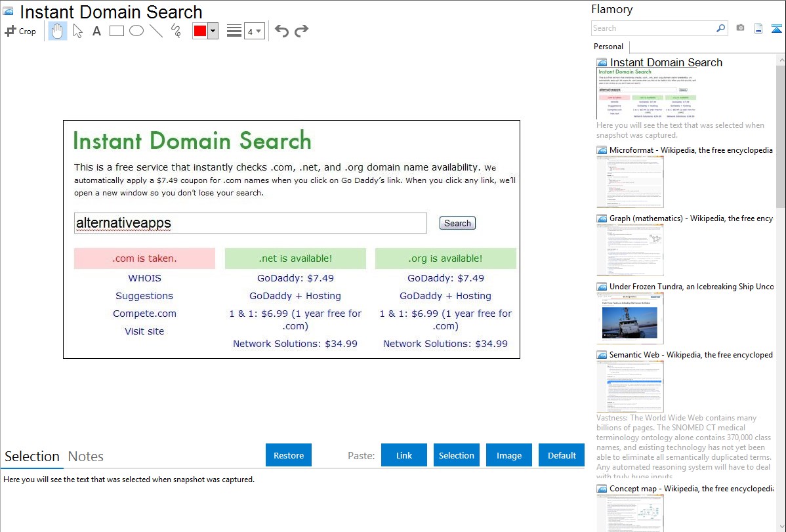Click the icon beside Microformat entry
Image resolution: width=786 pixels, height=532 pixels.
point(602,150)
